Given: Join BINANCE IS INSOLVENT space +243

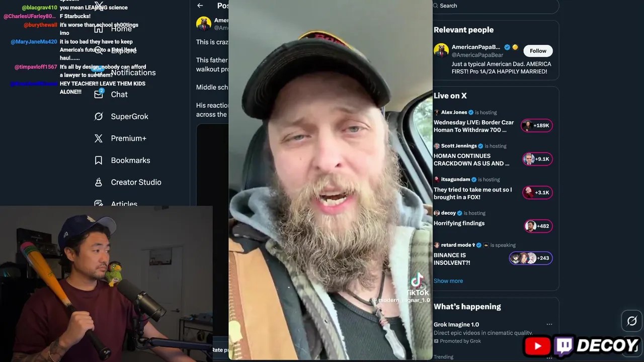Looking at the screenshot, I should coord(531,258).
